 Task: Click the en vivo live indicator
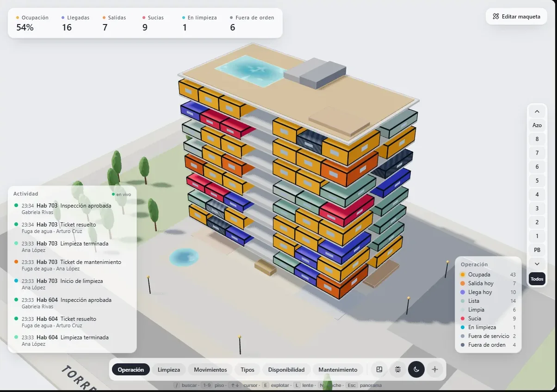pos(121,194)
